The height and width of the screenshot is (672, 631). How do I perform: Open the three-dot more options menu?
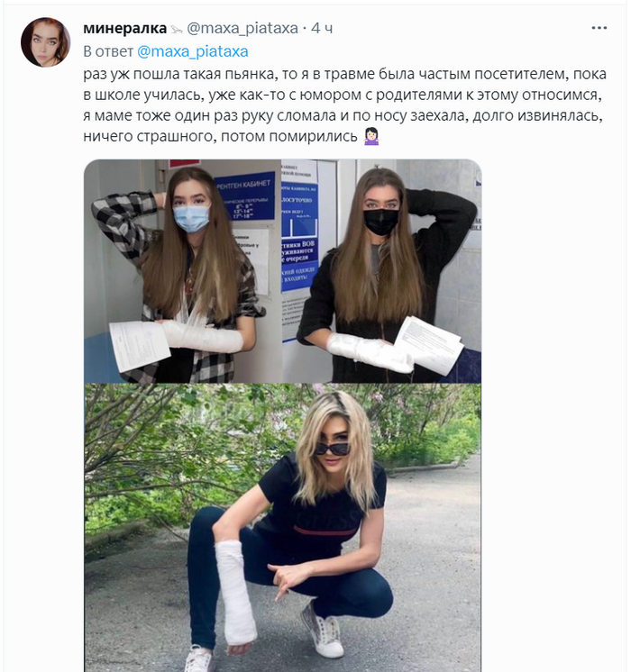coord(599,28)
